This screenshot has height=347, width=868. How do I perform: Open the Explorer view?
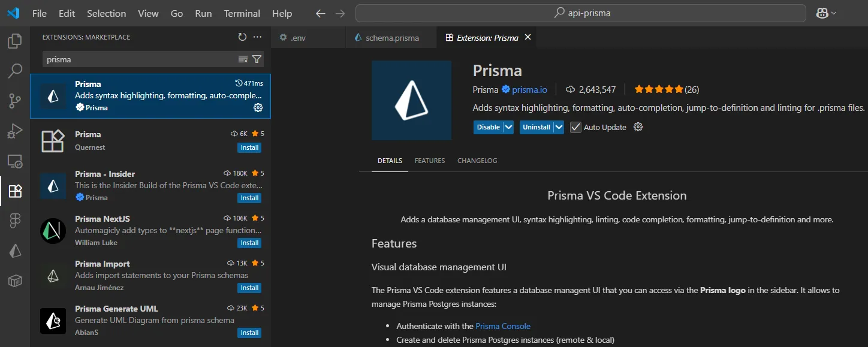click(x=15, y=41)
